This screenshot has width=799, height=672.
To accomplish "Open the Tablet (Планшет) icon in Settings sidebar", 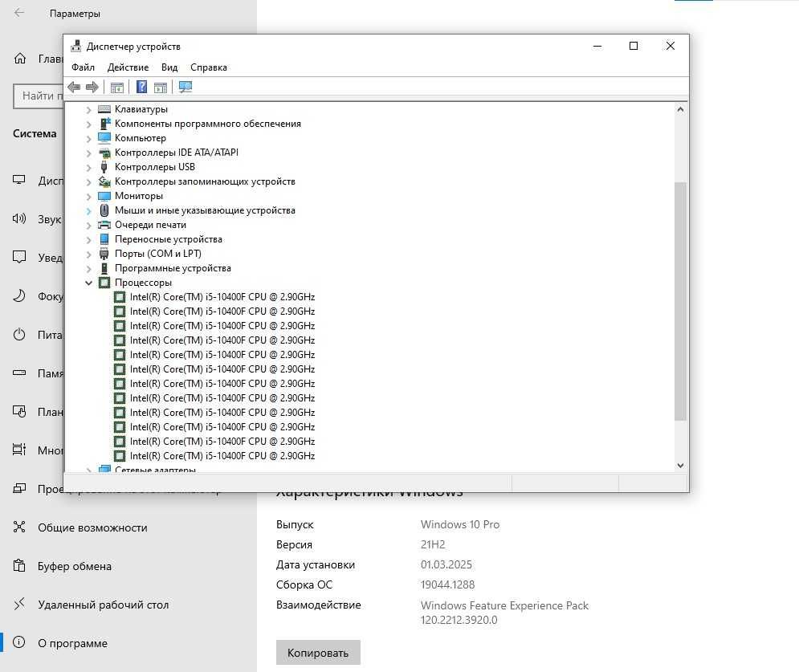I will pos(19,411).
